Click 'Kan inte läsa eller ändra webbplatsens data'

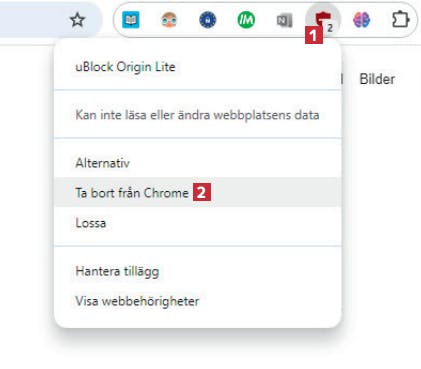(198, 115)
